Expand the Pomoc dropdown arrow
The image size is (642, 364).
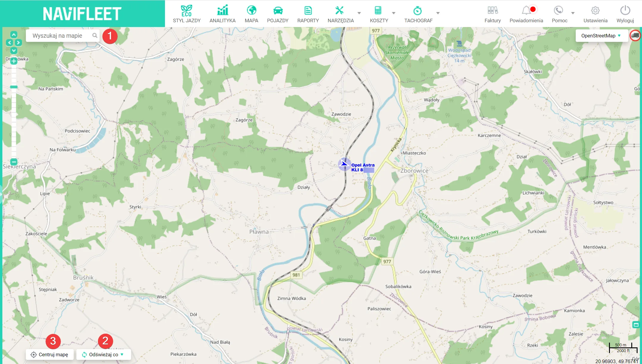[573, 13]
